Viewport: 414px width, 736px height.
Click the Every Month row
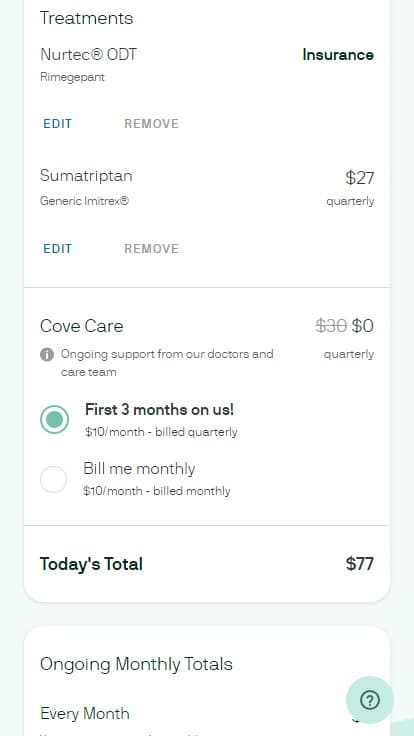(x=207, y=714)
